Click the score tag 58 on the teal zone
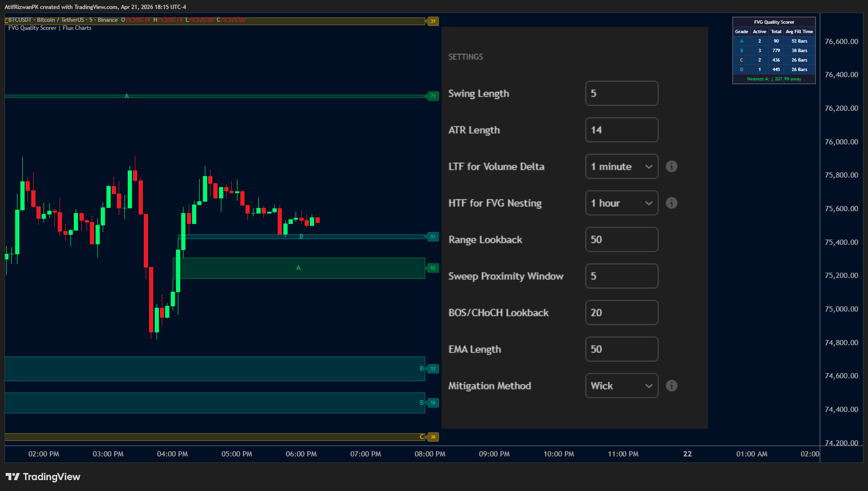The height and width of the screenshot is (491, 868). [x=433, y=403]
